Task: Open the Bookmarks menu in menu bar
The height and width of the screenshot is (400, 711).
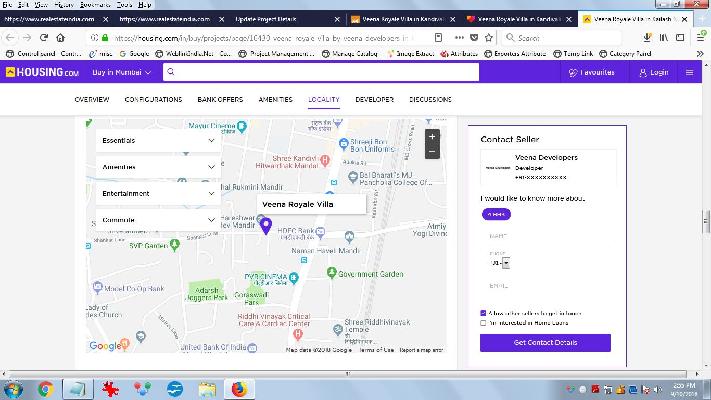Action: coord(95,5)
